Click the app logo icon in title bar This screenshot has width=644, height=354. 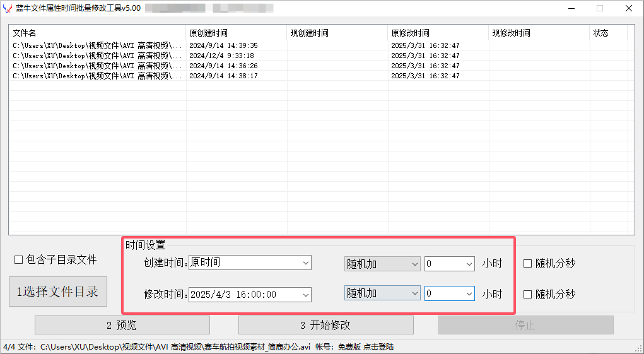click(8, 8)
